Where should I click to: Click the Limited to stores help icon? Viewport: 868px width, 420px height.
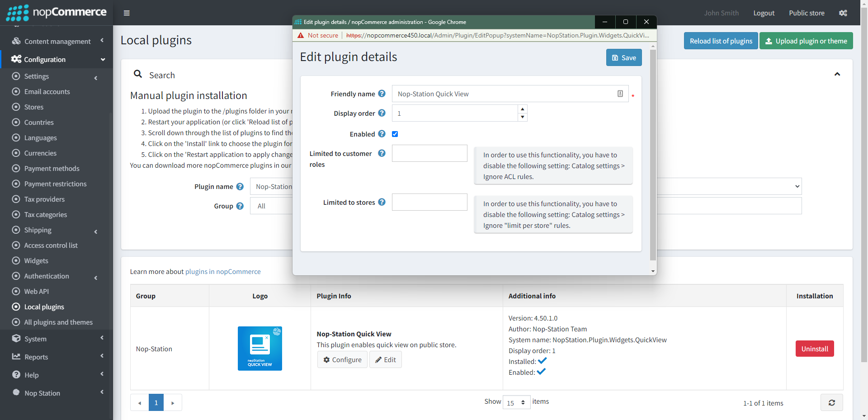pos(382,202)
